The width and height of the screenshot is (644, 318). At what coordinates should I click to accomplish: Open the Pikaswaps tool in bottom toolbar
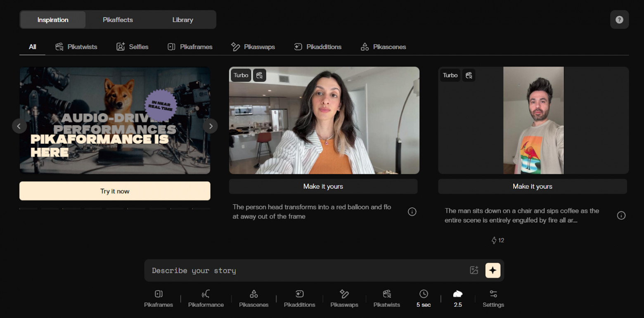344,299
